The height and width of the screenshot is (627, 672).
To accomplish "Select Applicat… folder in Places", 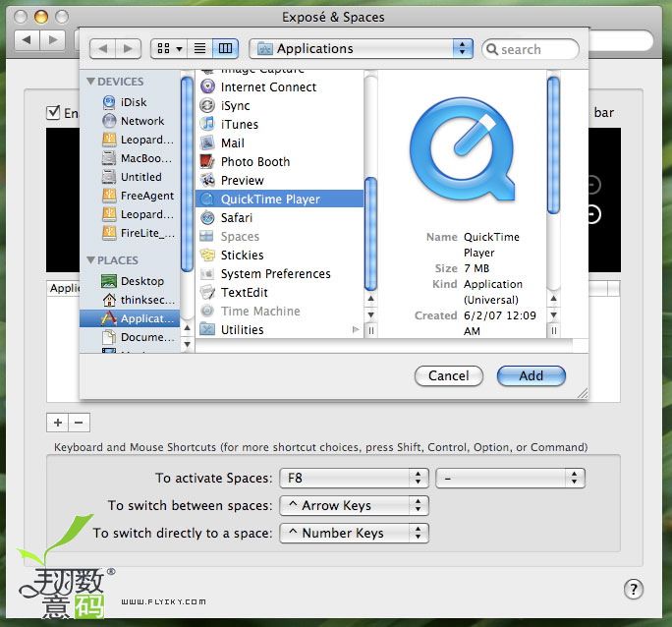I will [130, 318].
